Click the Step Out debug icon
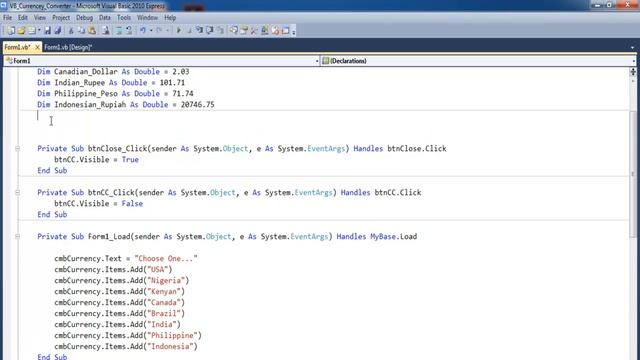Image resolution: width=640 pixels, height=360 pixels. click(x=220, y=31)
